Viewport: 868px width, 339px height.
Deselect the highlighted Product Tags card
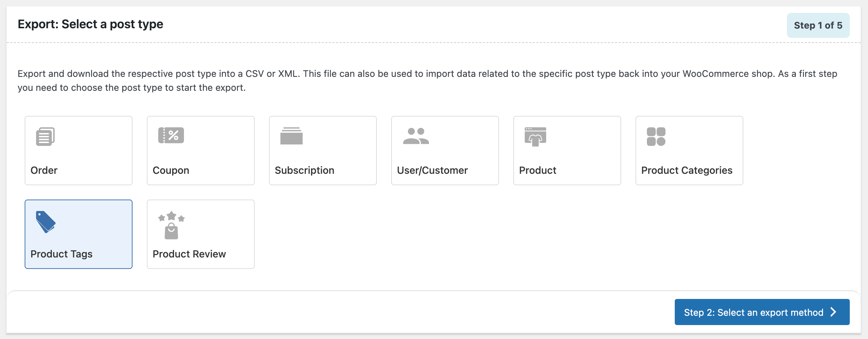click(78, 234)
